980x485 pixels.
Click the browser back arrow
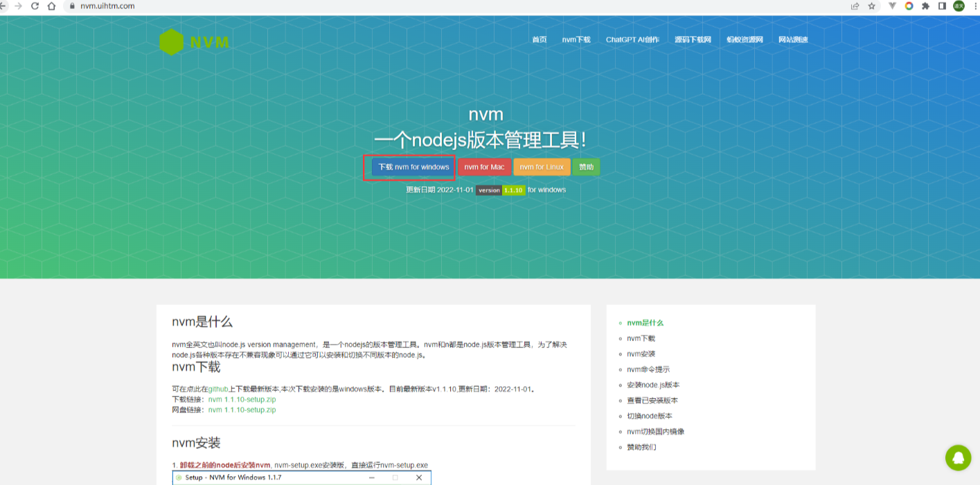click(3, 6)
